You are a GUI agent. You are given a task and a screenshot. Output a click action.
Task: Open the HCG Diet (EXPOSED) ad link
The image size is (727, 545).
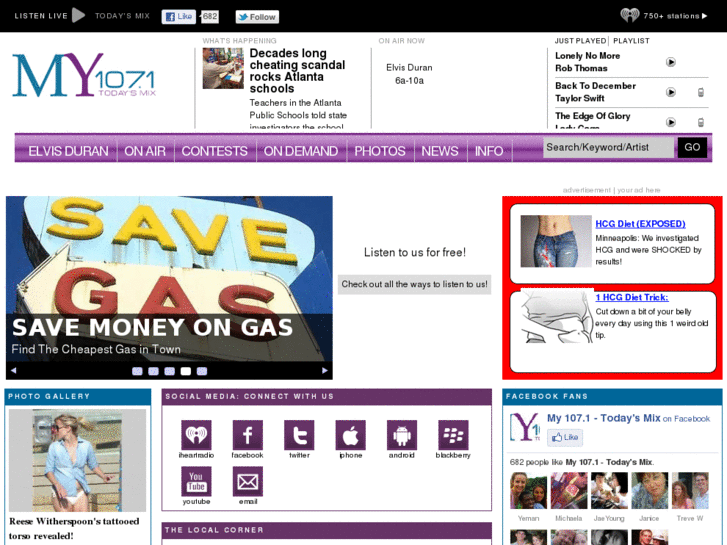pos(640,224)
